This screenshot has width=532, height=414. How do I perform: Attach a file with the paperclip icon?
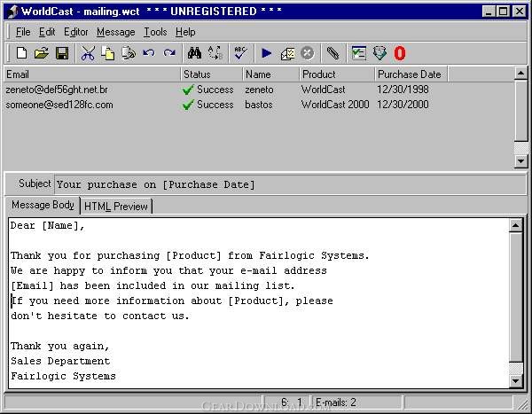[332, 53]
